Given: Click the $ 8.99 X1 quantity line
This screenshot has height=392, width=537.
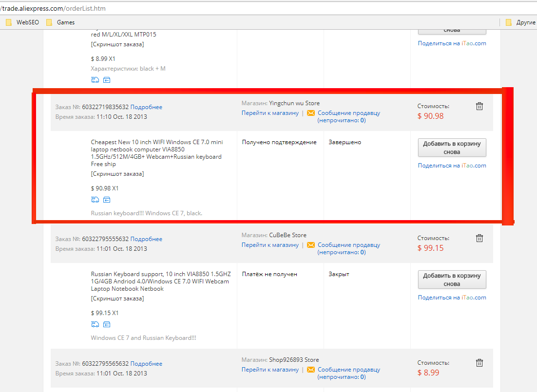Looking at the screenshot, I should pyautogui.click(x=103, y=59).
